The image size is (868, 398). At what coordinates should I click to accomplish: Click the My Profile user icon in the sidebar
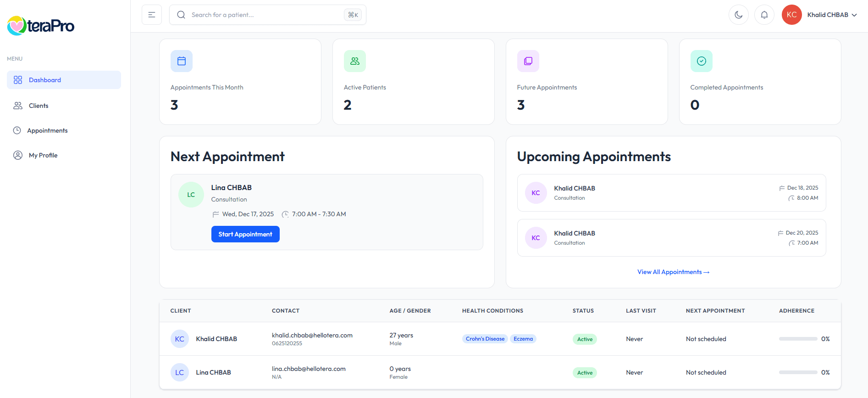(x=18, y=155)
